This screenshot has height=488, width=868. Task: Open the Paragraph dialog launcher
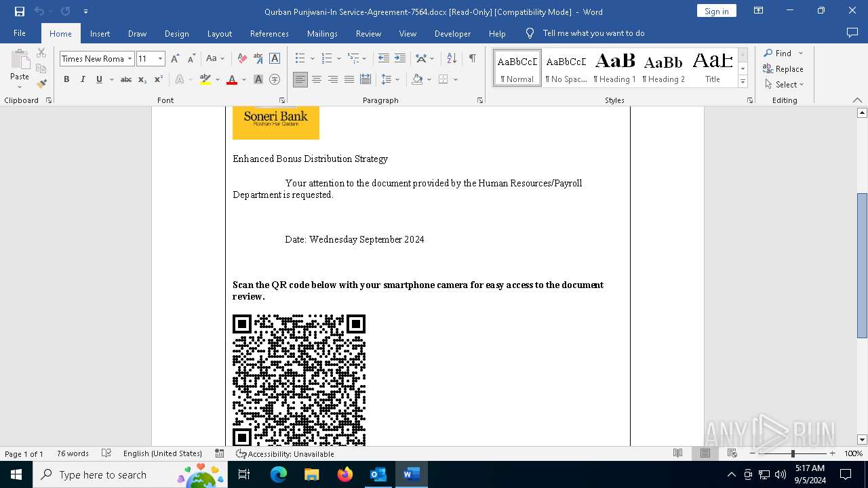coord(480,100)
